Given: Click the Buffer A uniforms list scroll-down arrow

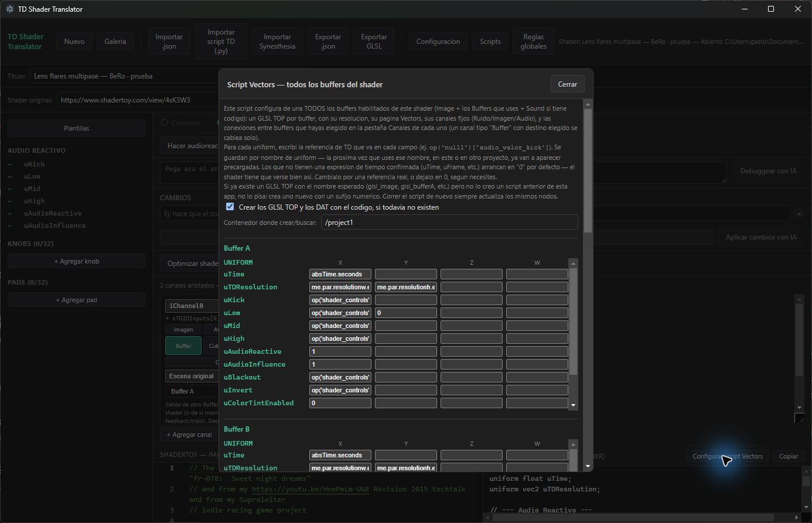Looking at the screenshot, I should [574, 405].
